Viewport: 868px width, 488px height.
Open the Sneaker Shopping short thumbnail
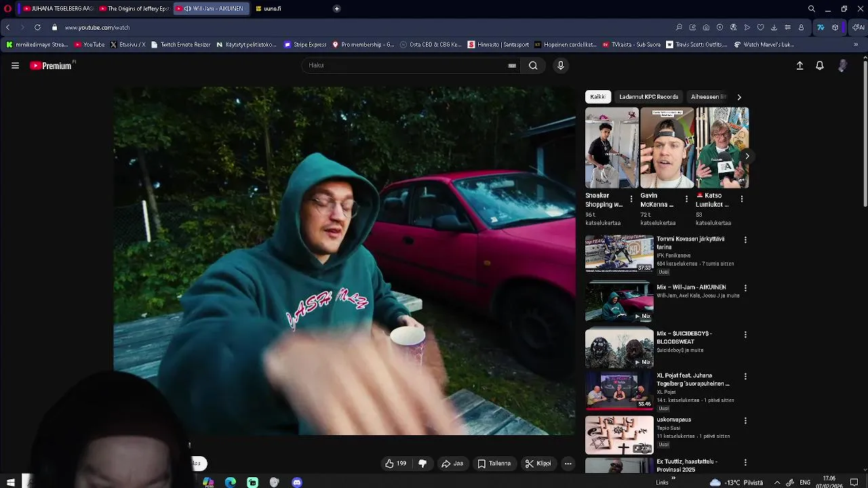click(612, 147)
